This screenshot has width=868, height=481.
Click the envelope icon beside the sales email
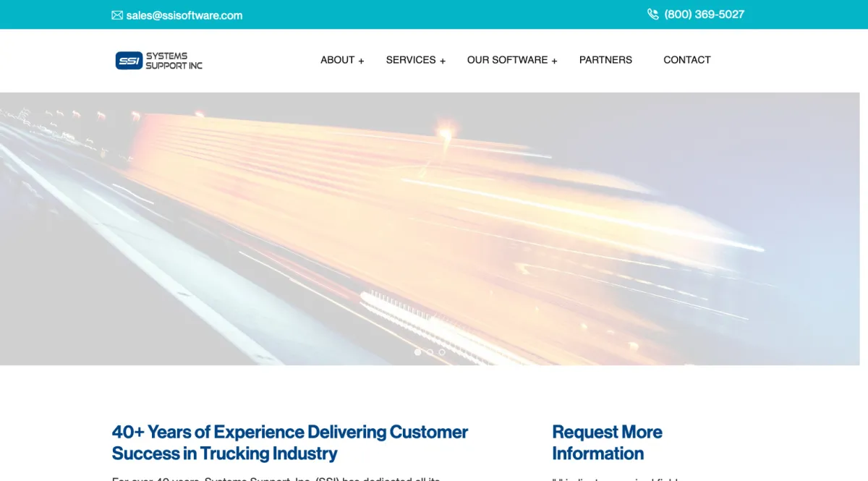(117, 15)
